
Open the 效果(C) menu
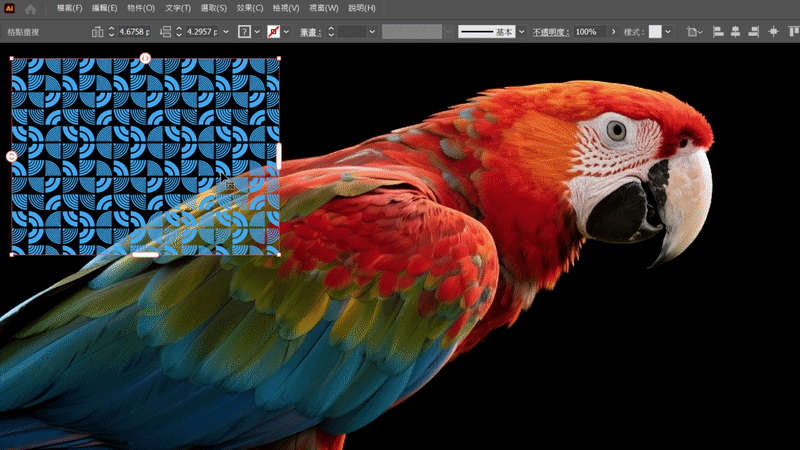click(250, 8)
